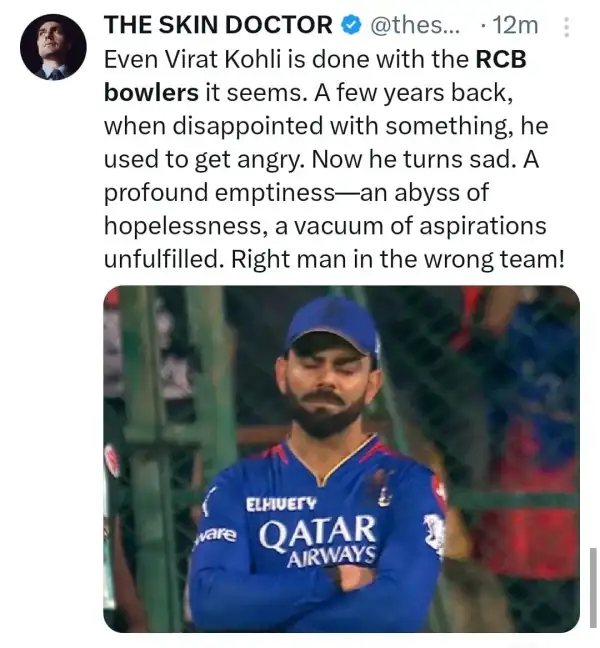Open the three-dot more options menu
The image size is (600, 648).
(x=567, y=27)
